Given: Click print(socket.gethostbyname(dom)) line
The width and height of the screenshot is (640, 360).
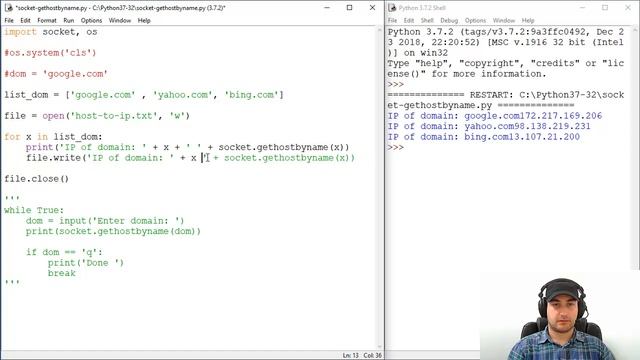Looking at the screenshot, I should 113,231.
